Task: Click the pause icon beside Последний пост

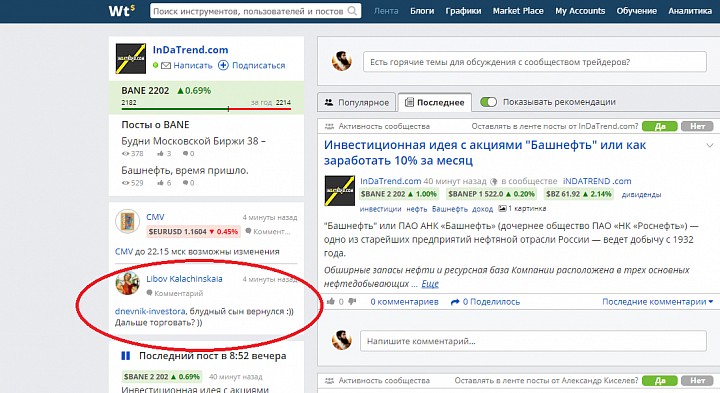Action: point(125,356)
